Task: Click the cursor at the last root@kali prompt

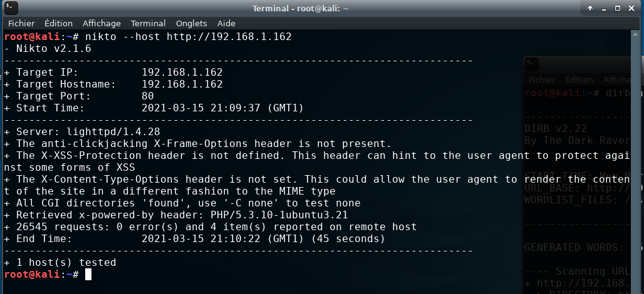Action: tap(88, 275)
